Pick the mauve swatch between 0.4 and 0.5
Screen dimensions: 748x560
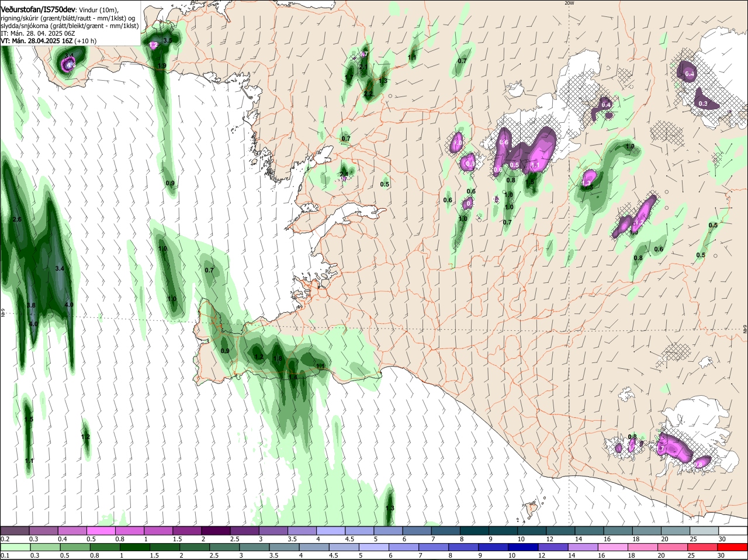[x=72, y=531]
